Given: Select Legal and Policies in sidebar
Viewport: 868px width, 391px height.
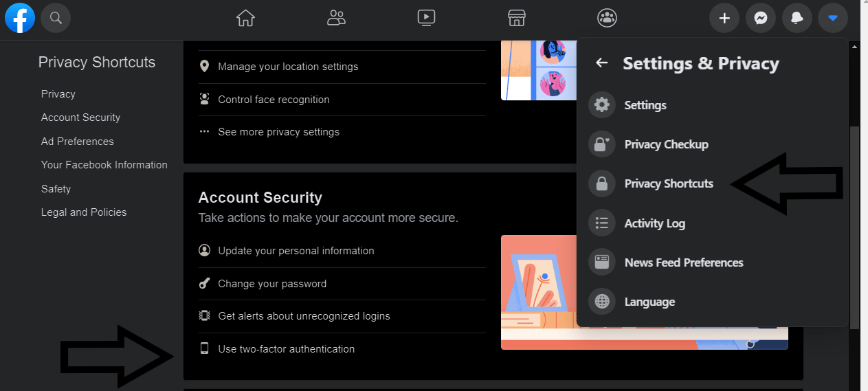Looking at the screenshot, I should click(x=84, y=212).
